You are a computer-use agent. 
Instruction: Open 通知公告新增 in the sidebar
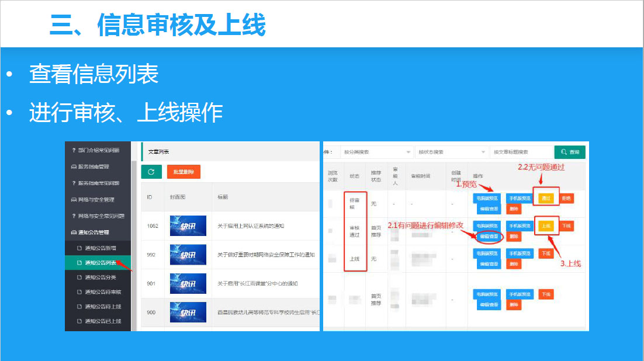click(100, 248)
